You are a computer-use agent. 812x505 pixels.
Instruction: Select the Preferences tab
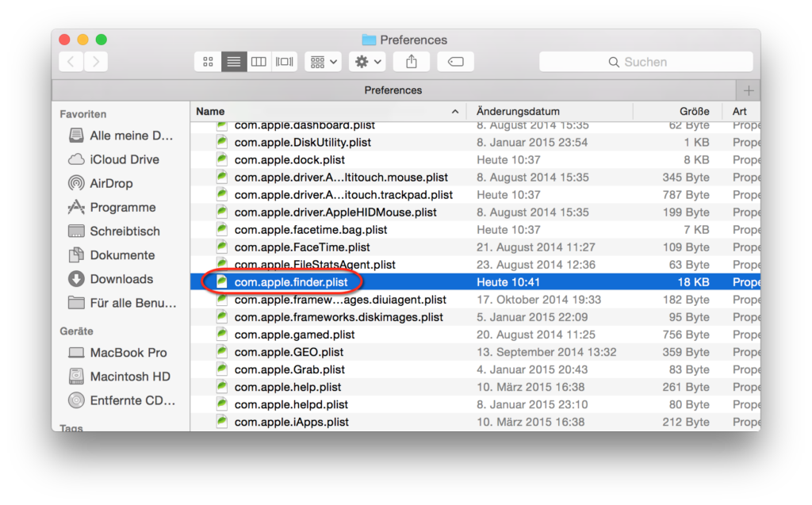(x=393, y=90)
